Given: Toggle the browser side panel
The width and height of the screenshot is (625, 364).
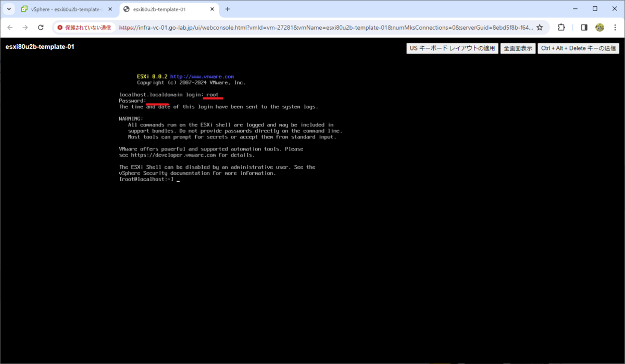Looking at the screenshot, I should (584, 28).
